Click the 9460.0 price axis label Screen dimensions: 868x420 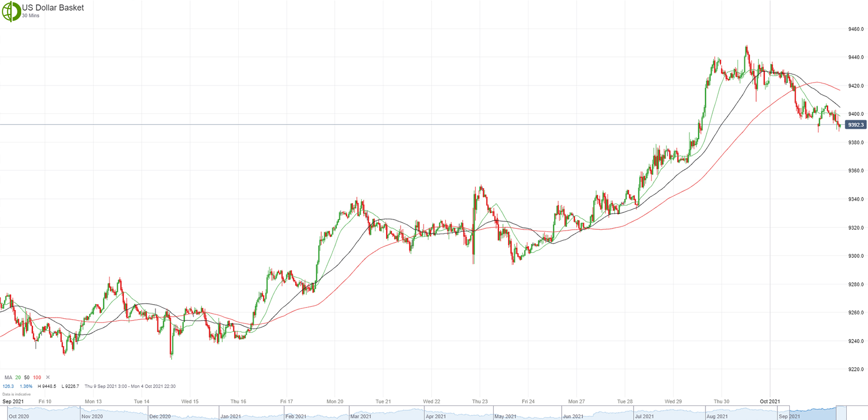click(x=856, y=29)
